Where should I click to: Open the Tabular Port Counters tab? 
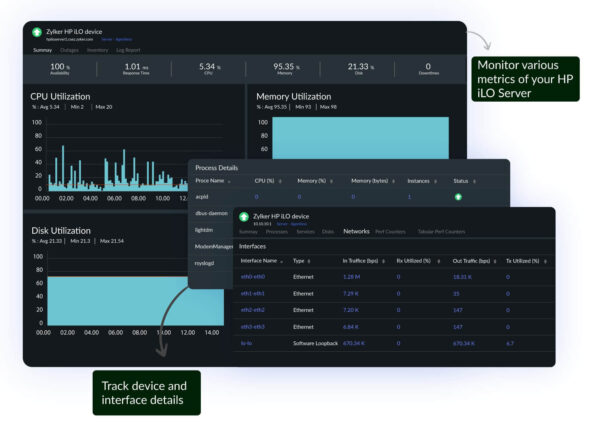pos(441,232)
